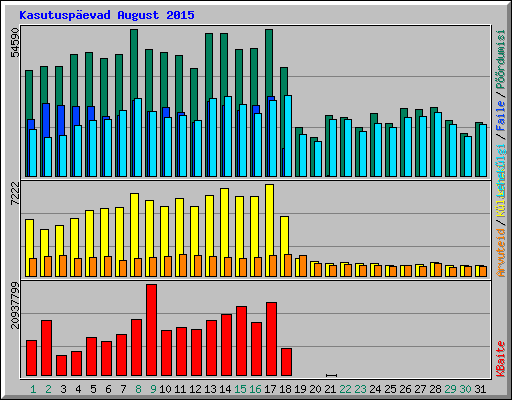Image resolution: width=512 pixels, height=400 pixels.
Task: Click the green hits bar for day 1
Action: pos(29,95)
